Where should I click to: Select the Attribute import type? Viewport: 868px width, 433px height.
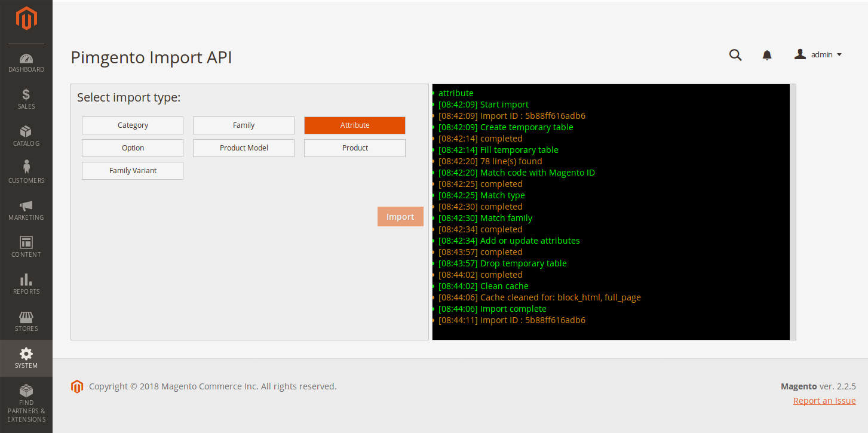point(355,125)
